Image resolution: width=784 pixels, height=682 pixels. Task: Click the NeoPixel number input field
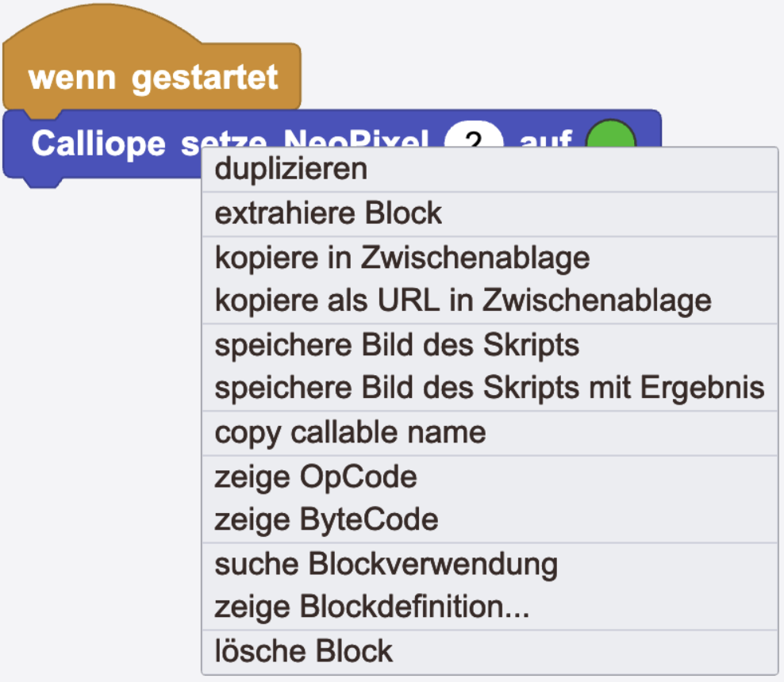[474, 140]
